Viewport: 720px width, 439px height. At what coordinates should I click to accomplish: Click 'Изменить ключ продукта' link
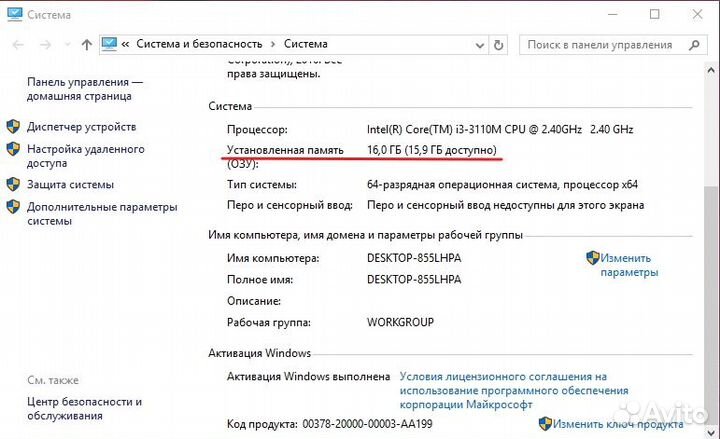click(x=618, y=424)
